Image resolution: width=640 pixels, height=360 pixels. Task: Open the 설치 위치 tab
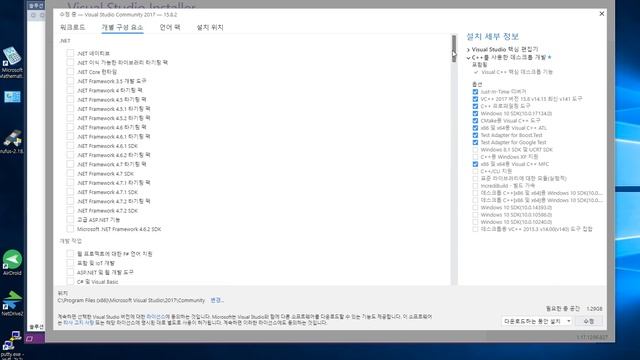(210, 27)
